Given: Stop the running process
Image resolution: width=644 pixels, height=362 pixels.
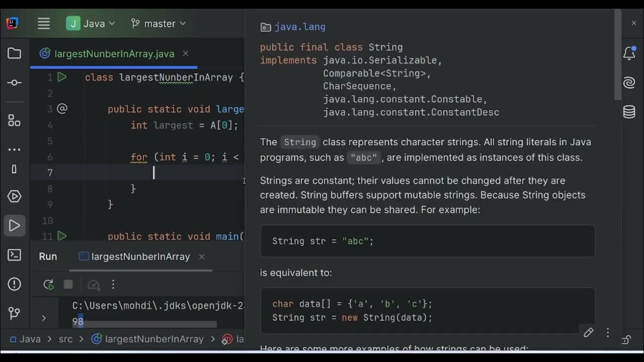Looking at the screenshot, I should tap(68, 285).
